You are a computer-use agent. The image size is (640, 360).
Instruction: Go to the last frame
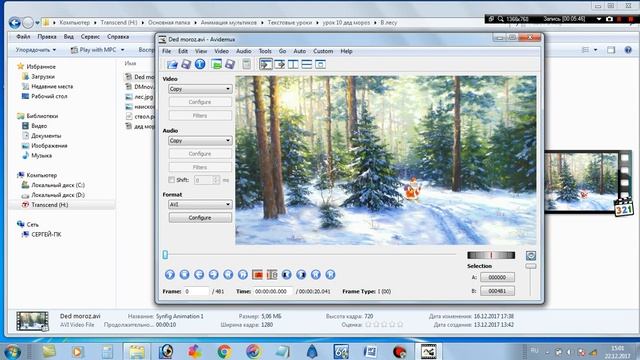point(331,275)
